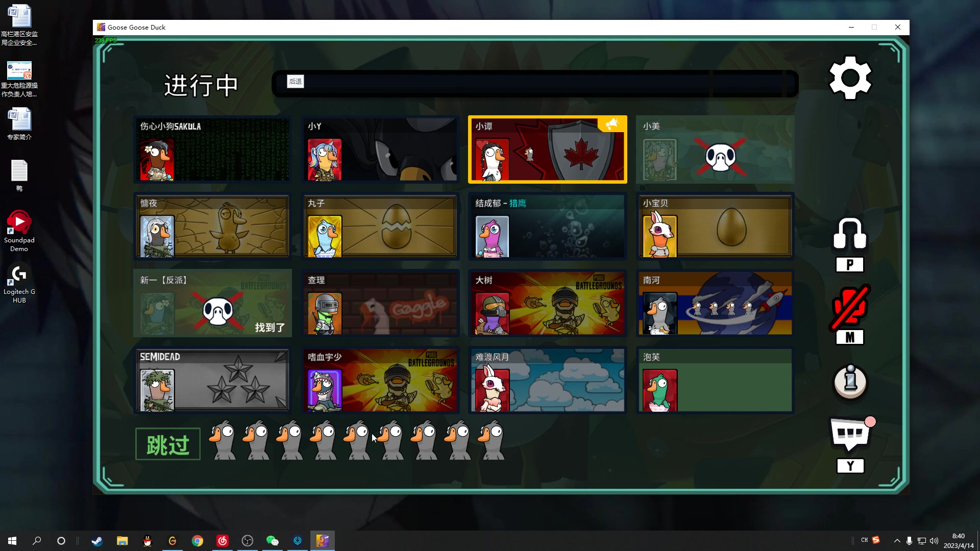The height and width of the screenshot is (551, 980).
Task: Open the settings gear icon
Action: (x=850, y=78)
